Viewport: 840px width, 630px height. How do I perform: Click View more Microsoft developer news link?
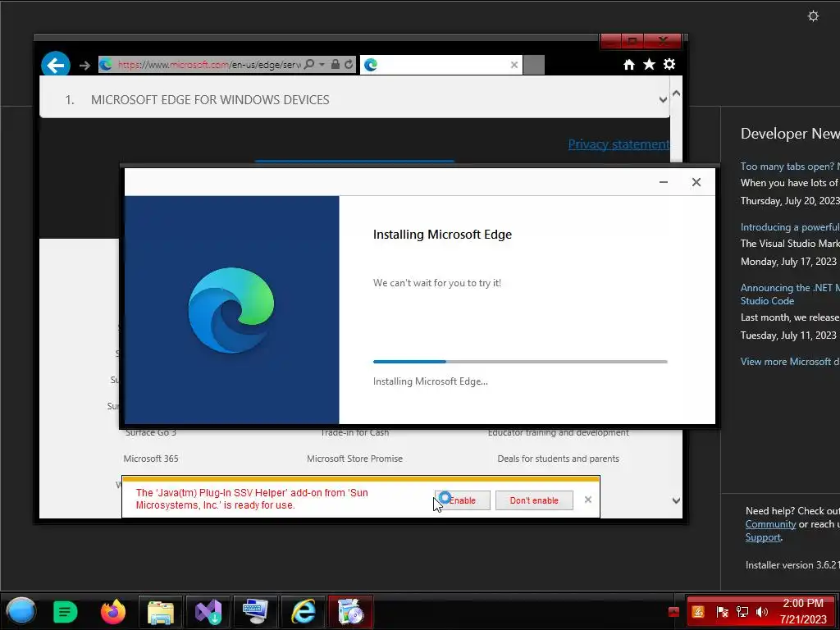pos(790,362)
